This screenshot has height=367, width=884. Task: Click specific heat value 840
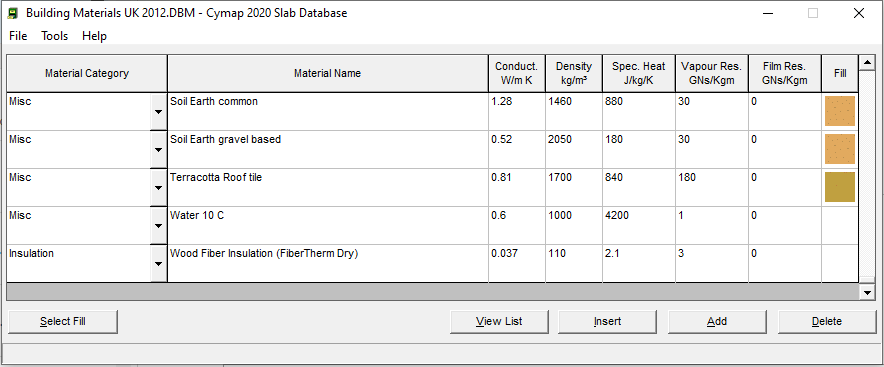coord(614,178)
